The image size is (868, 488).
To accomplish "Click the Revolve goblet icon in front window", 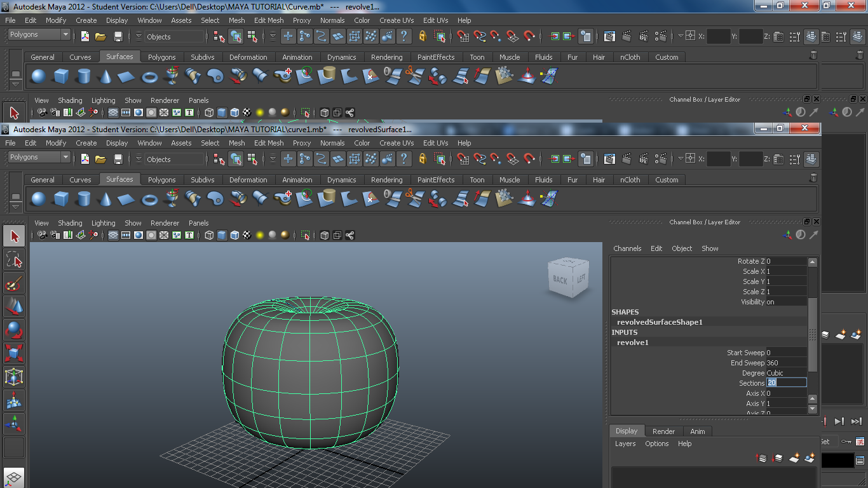I will pyautogui.click(x=172, y=199).
